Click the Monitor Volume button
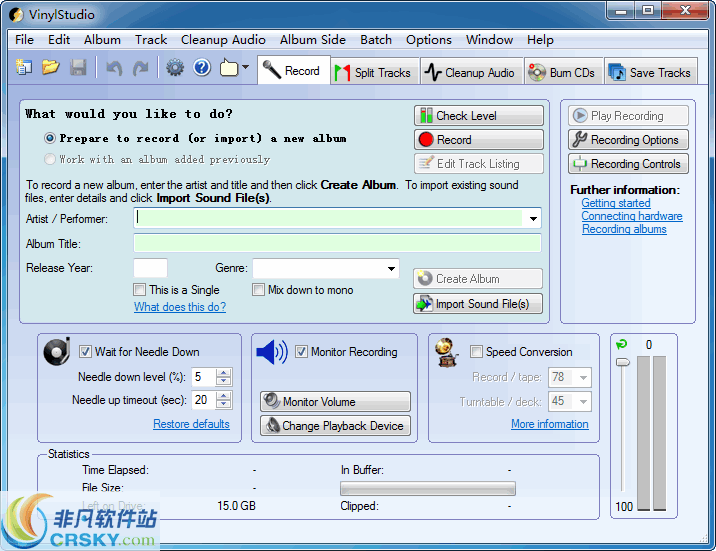Viewport: 716px width, 551px height. pyautogui.click(x=335, y=401)
